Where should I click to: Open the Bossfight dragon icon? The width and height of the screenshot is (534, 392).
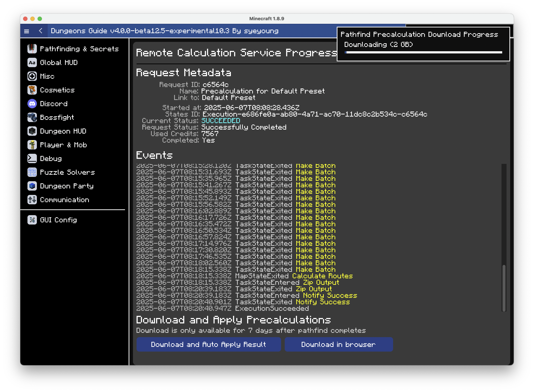coord(32,117)
